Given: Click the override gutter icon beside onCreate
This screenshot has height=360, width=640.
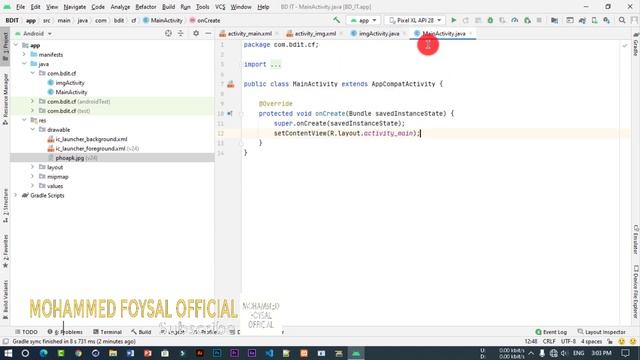Looking at the screenshot, I should coord(230,113).
